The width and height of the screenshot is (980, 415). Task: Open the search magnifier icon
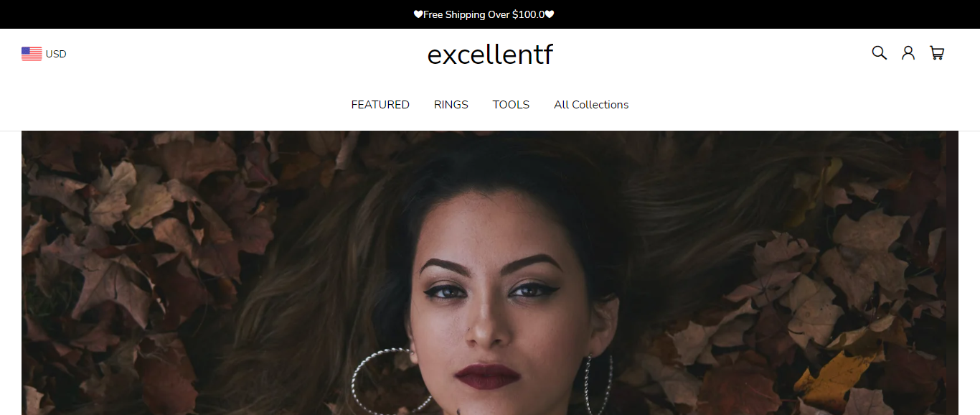pos(879,52)
